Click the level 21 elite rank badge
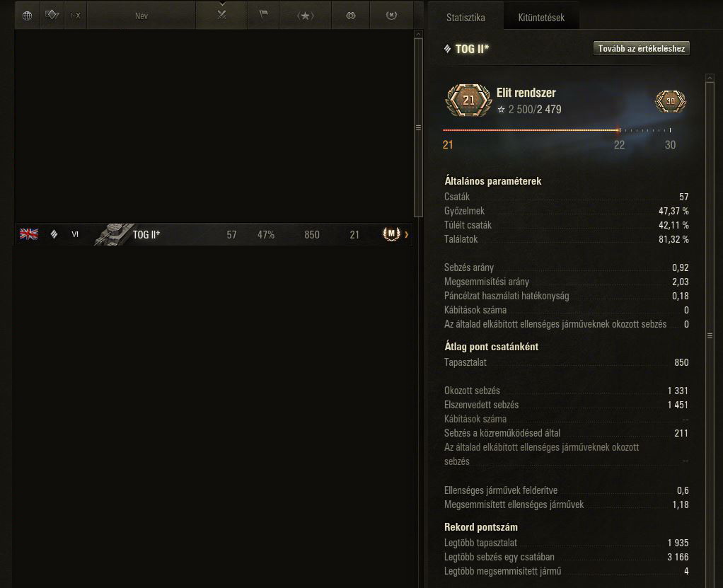This screenshot has height=588, width=723. 468,100
